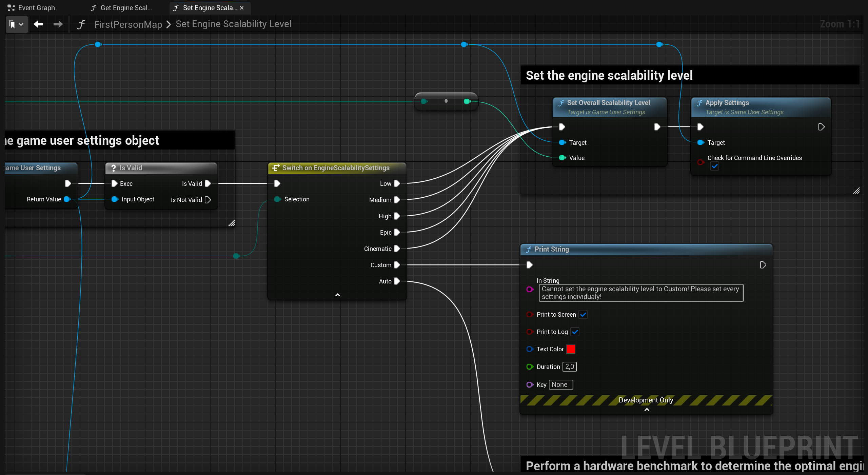Click the Duration value field showing 2,0
The height and width of the screenshot is (475, 868).
coord(569,367)
